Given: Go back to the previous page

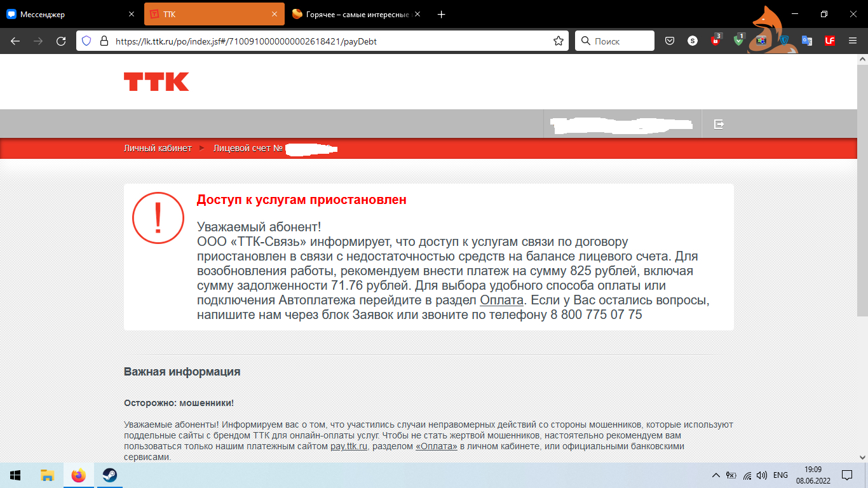Looking at the screenshot, I should click(15, 41).
